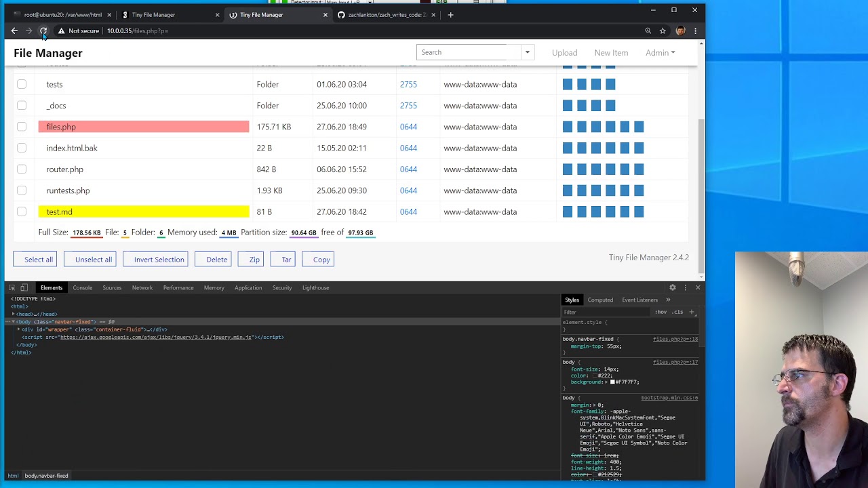Click last action icon in _docs row

610,106
